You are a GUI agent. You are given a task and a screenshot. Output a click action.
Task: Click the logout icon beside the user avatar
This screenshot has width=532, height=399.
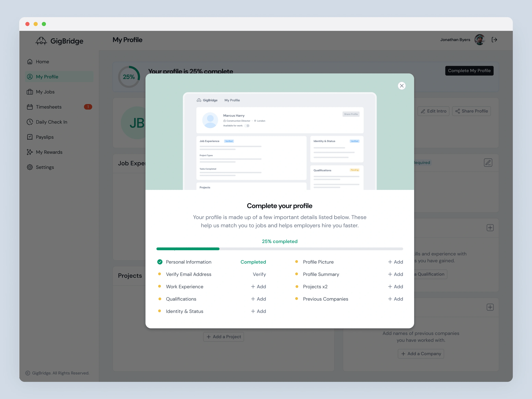[494, 40]
